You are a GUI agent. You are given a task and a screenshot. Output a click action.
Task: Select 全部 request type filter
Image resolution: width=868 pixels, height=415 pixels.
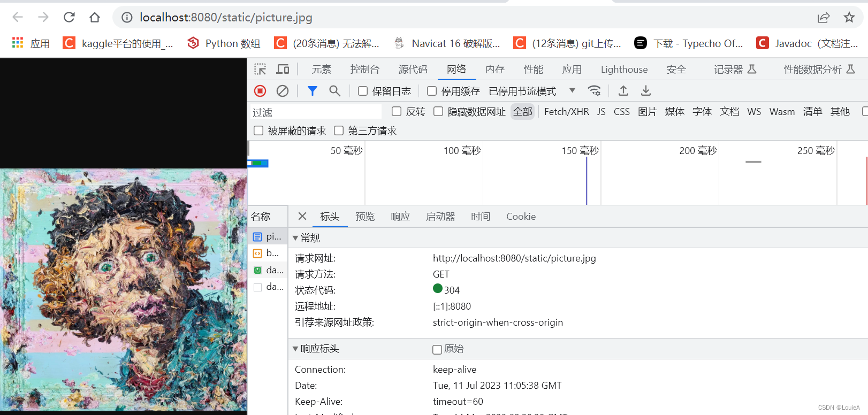click(523, 111)
